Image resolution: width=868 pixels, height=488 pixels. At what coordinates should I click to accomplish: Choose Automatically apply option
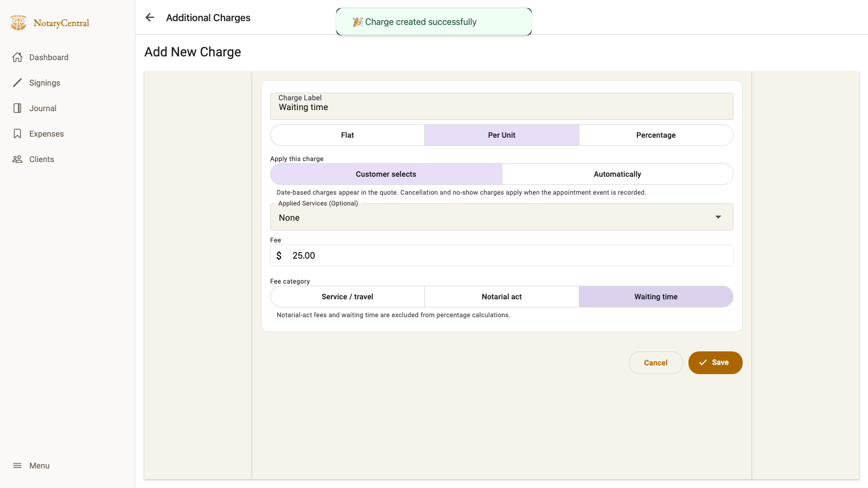(617, 174)
